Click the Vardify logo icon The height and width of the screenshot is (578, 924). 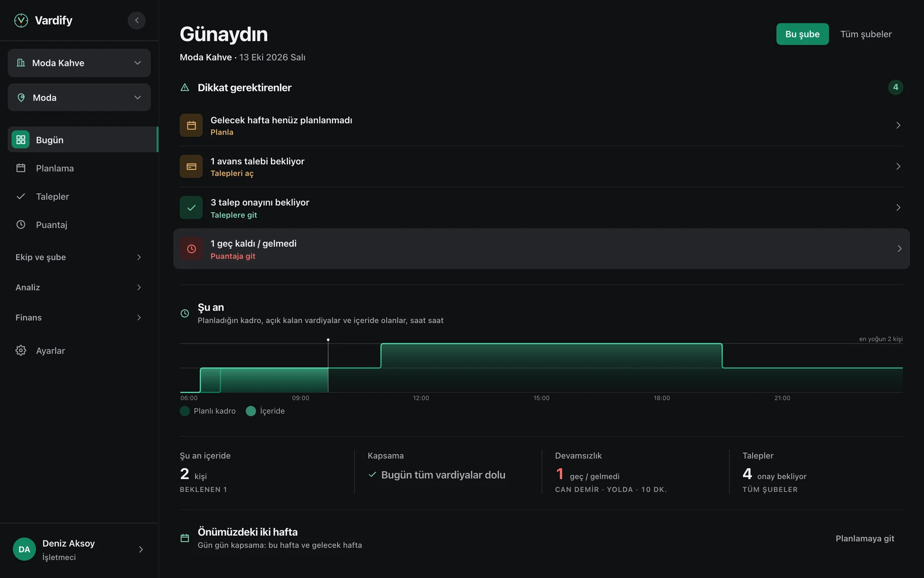point(21,20)
